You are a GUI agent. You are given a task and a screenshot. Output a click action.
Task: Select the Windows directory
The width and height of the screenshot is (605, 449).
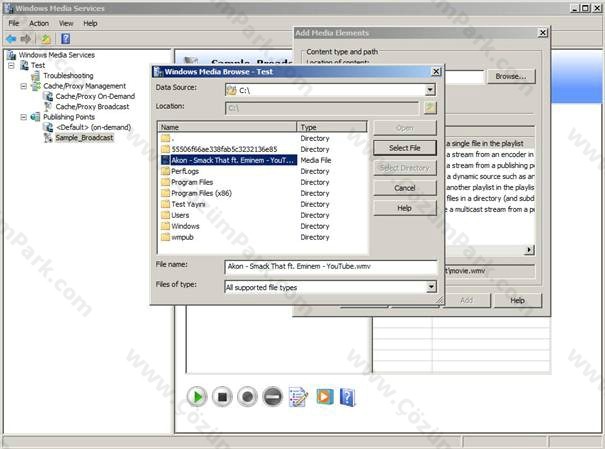pyautogui.click(x=180, y=226)
